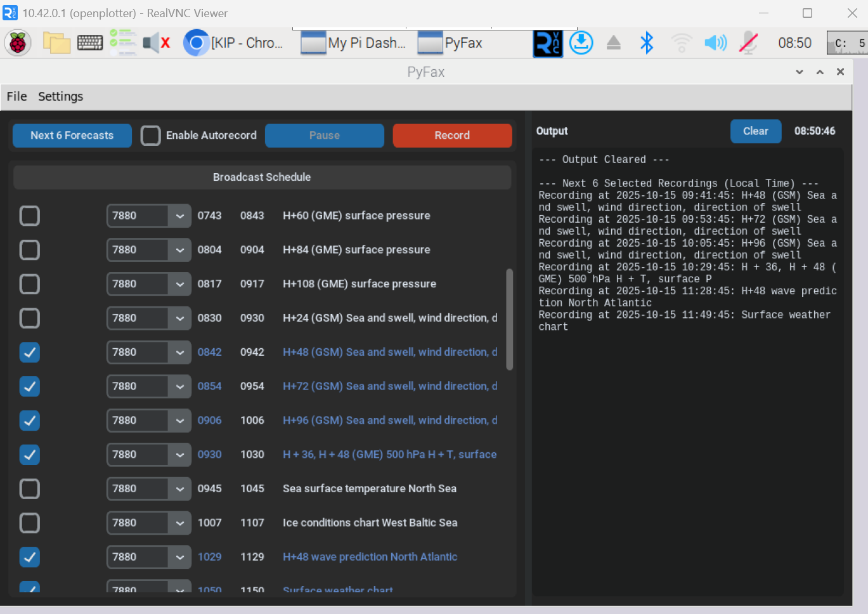Viewport: 868px width, 614px height.
Task: Open the volume control tray icon
Action: [x=715, y=43]
